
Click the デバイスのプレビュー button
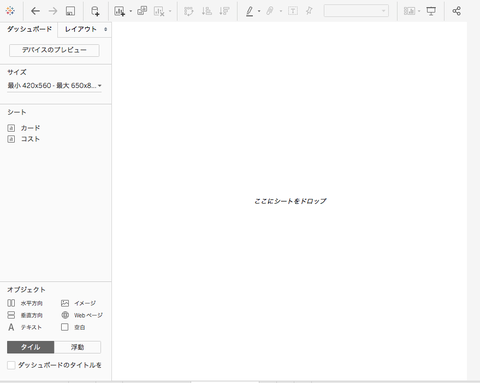coord(54,50)
